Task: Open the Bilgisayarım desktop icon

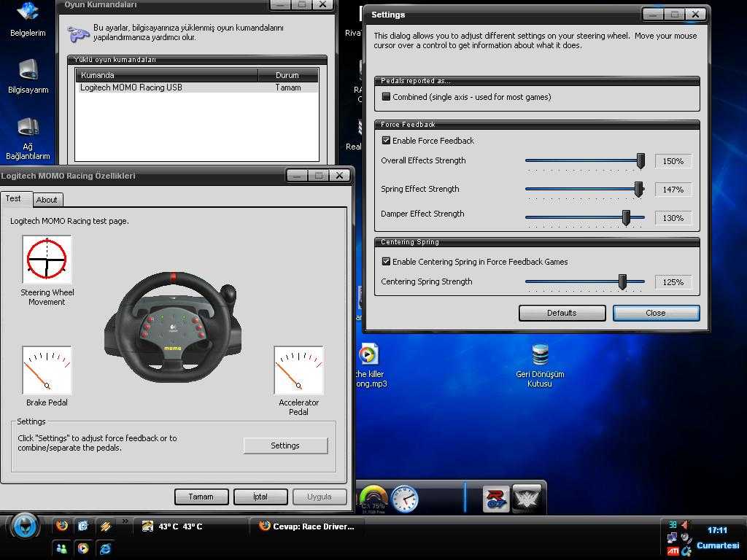Action: 28,76
